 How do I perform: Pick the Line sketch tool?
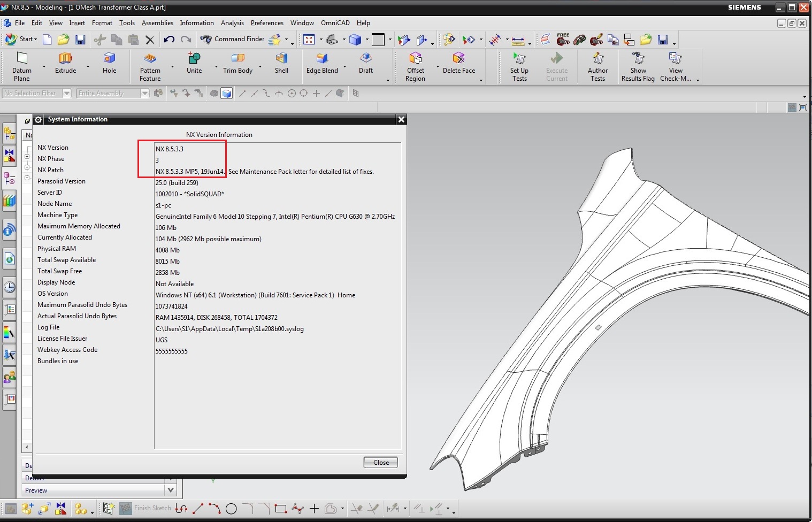(198, 509)
